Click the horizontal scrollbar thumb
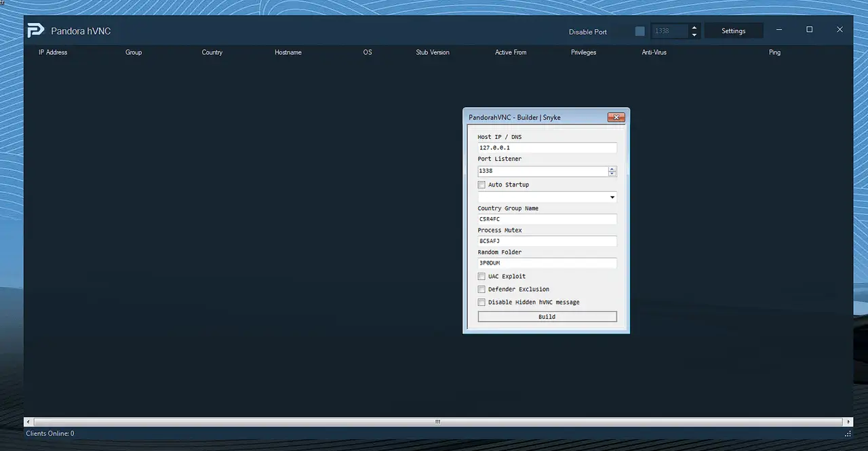Viewport: 868px width, 451px height. (x=437, y=422)
